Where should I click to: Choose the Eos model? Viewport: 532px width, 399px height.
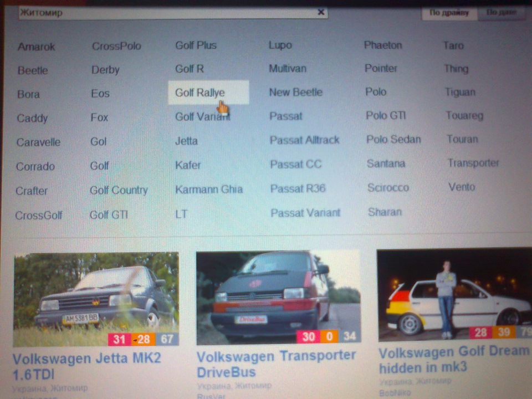tap(100, 93)
